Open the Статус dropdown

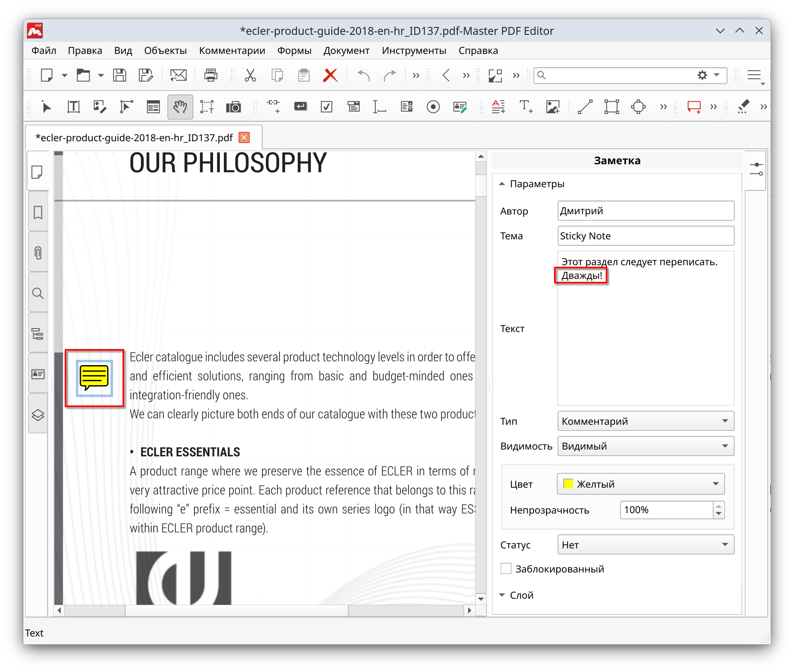pyautogui.click(x=646, y=545)
